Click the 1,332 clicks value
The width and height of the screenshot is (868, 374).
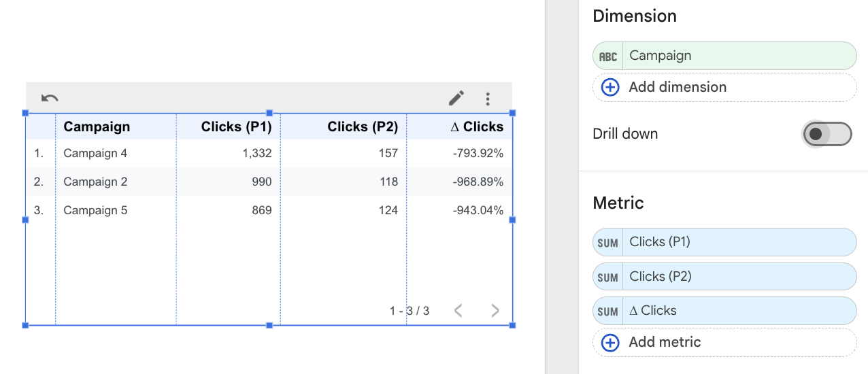[257, 153]
